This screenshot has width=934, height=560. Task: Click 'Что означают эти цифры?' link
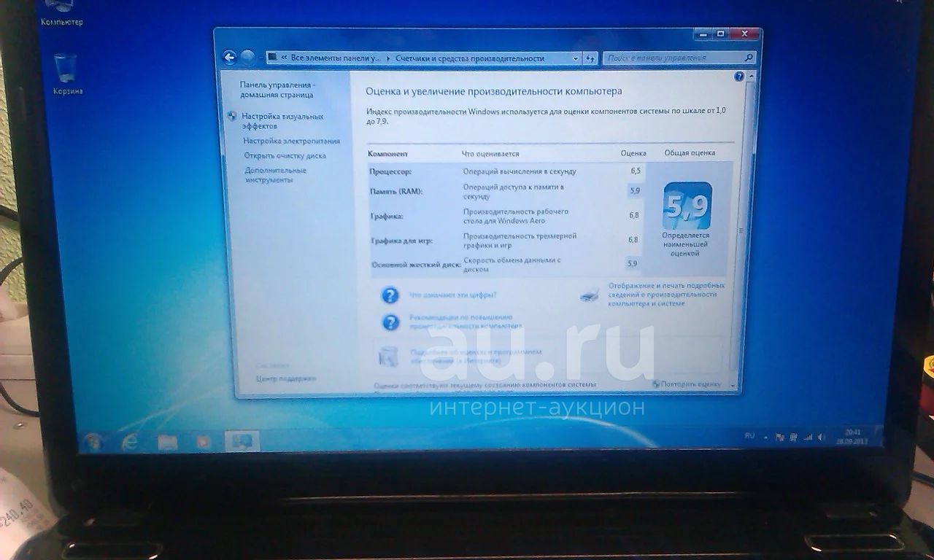(x=452, y=295)
